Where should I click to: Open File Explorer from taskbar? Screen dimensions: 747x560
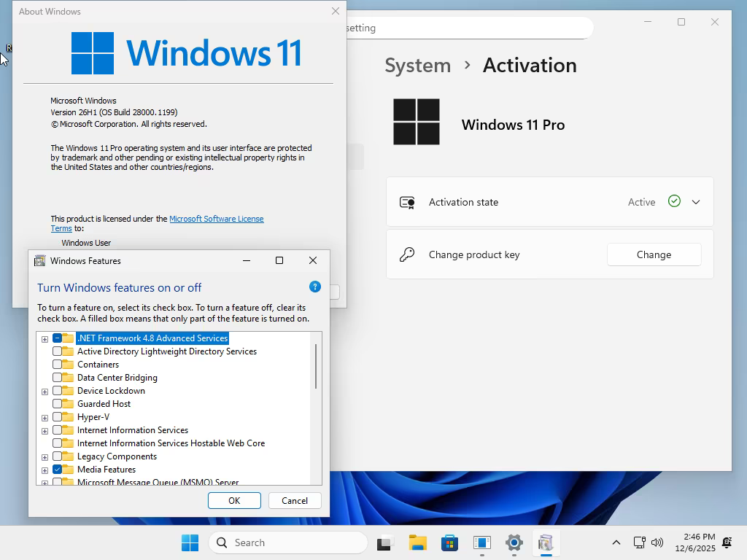[x=418, y=542]
